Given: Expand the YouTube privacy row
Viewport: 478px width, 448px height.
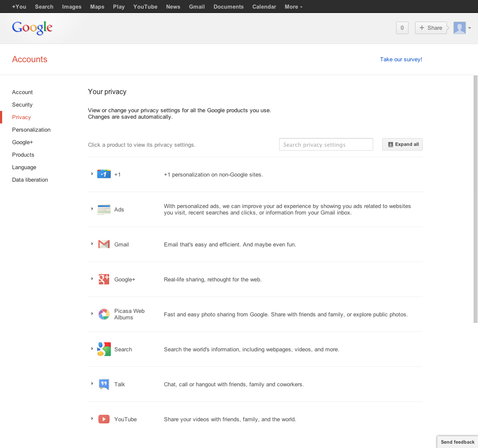Looking at the screenshot, I should pyautogui.click(x=92, y=419).
